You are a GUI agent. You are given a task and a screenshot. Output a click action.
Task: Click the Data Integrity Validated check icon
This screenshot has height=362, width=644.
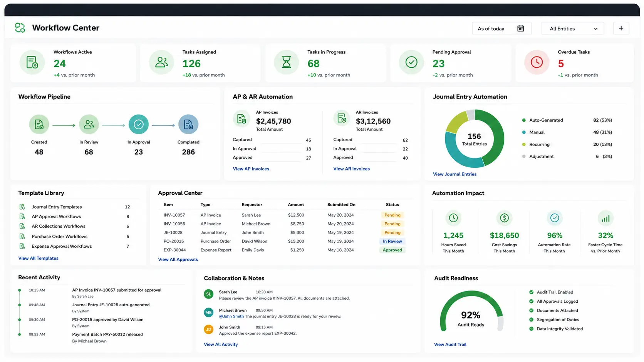532,329
